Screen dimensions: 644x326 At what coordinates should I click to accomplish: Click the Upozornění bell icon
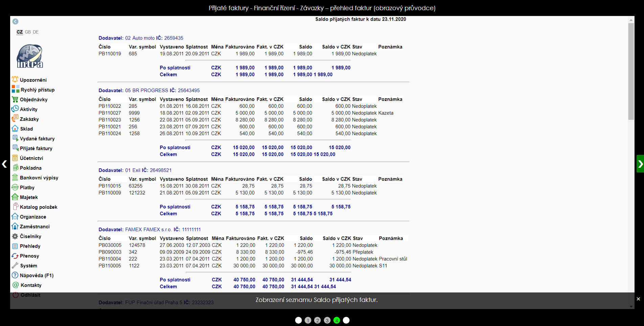[x=15, y=79]
